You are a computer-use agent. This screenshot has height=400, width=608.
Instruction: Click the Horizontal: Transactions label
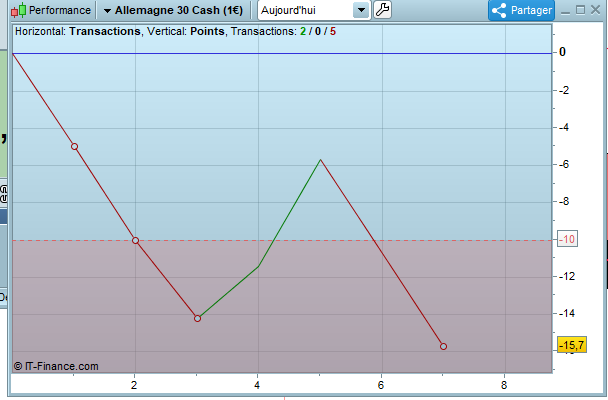coord(78,31)
